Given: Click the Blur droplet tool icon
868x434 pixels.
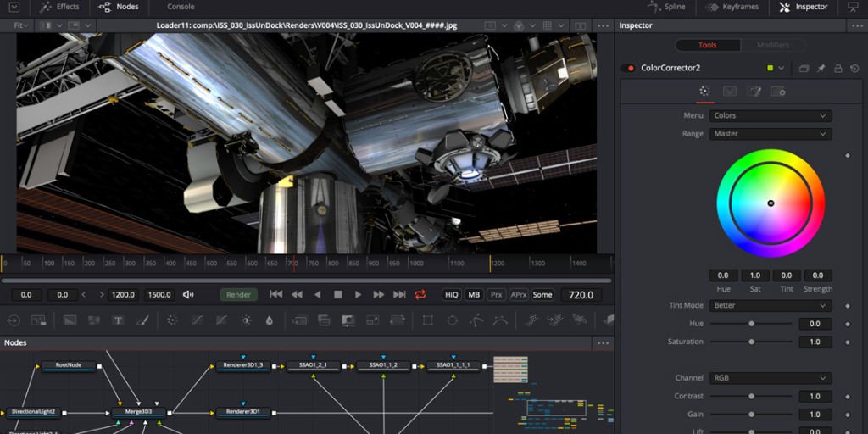Looking at the screenshot, I should pos(269,320).
